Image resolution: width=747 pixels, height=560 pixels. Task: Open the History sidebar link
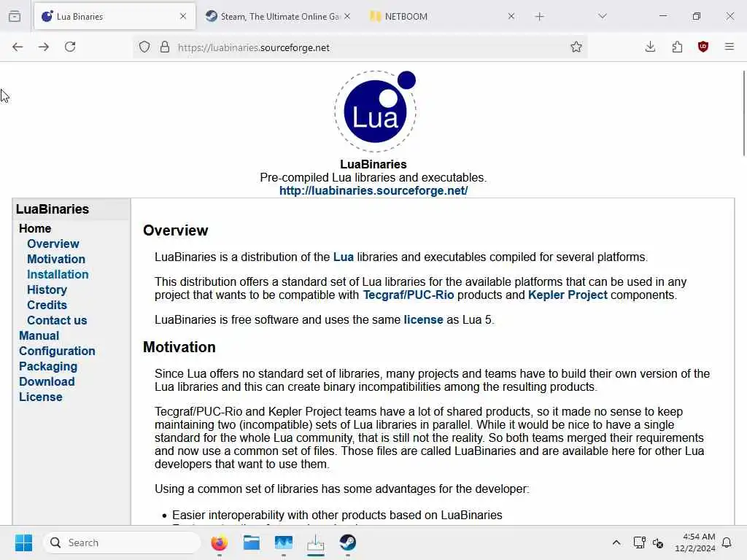point(47,289)
